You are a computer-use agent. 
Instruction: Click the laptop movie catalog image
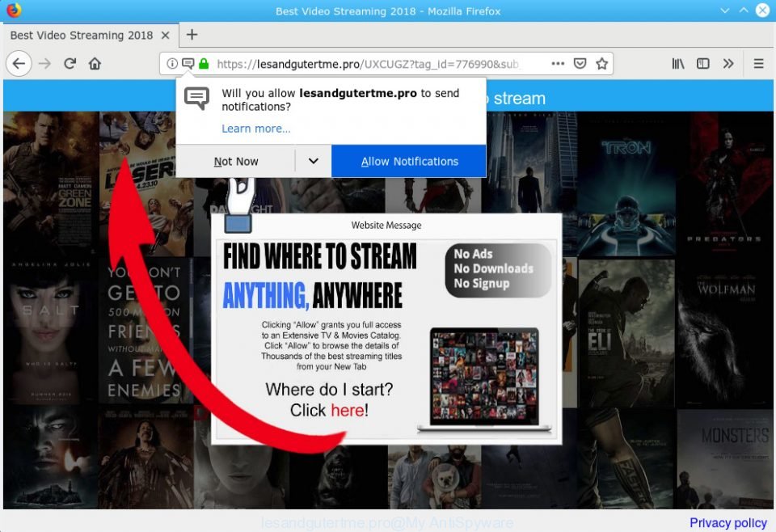click(484, 378)
